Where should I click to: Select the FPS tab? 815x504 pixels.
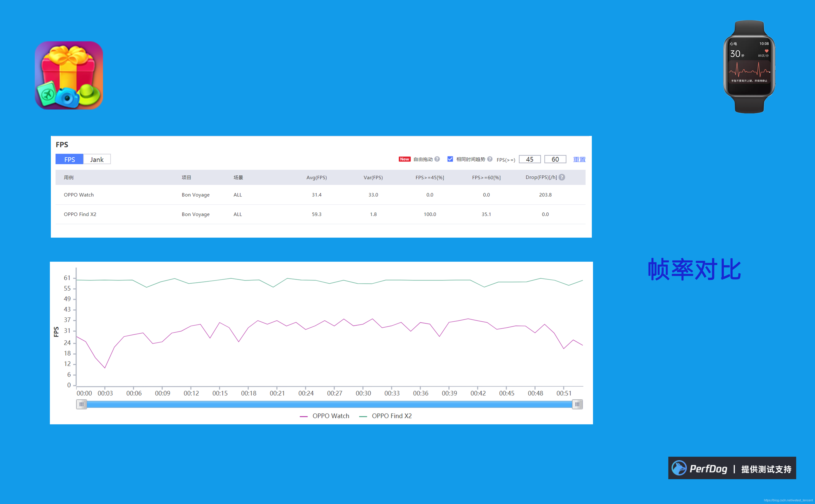tap(69, 159)
